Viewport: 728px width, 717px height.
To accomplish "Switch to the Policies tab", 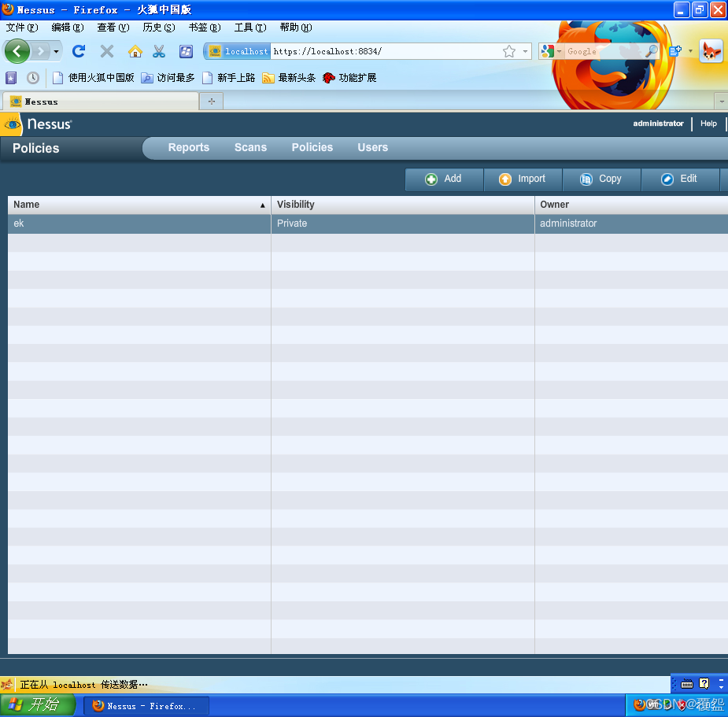I will [312, 147].
